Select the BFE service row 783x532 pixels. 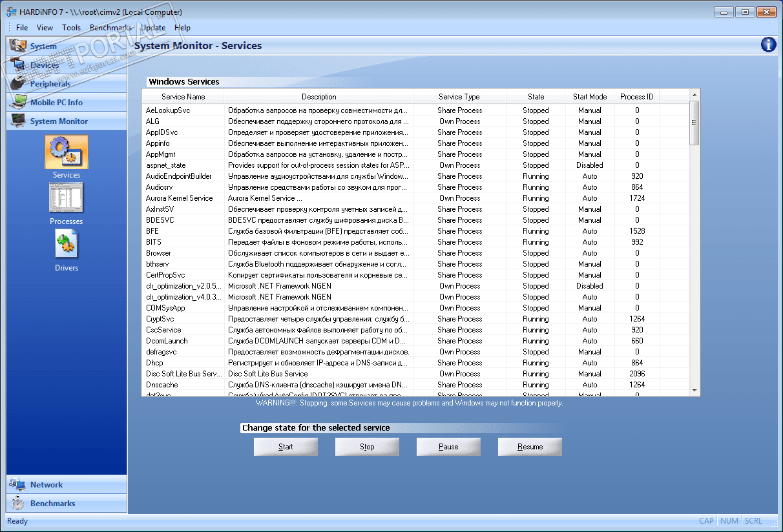pos(415,231)
